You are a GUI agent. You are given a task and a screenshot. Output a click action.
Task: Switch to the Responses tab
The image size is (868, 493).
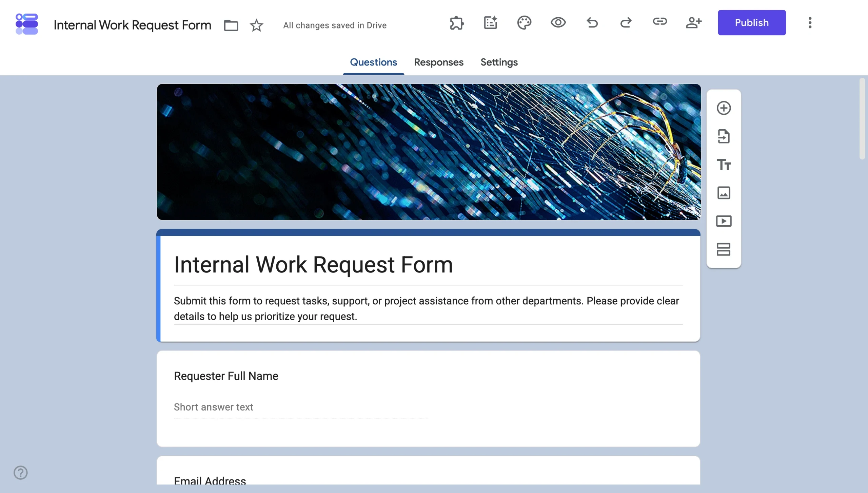click(439, 62)
